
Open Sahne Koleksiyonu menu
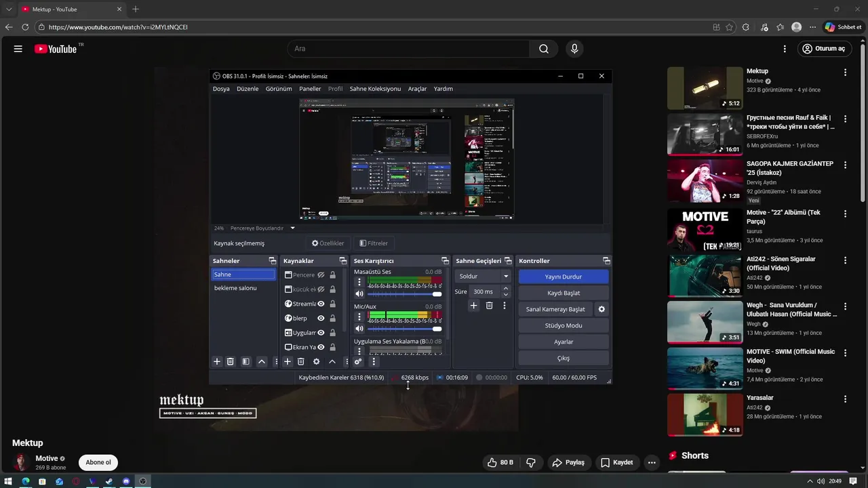[x=375, y=89]
